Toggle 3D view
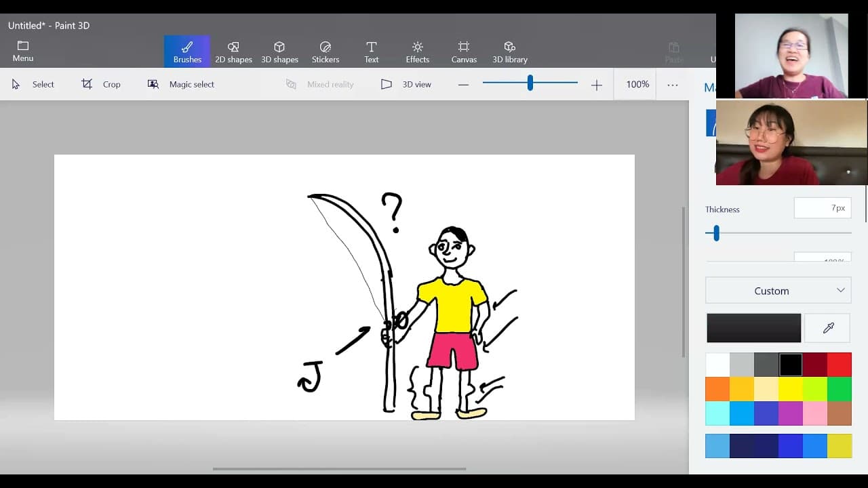868x488 pixels. pos(406,84)
